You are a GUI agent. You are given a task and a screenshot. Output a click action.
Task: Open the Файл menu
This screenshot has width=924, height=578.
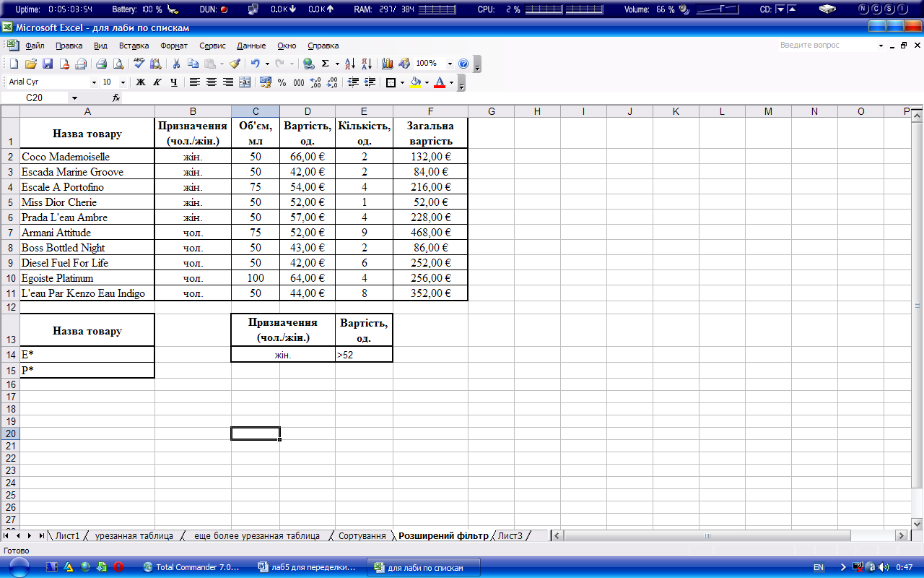tap(35, 46)
